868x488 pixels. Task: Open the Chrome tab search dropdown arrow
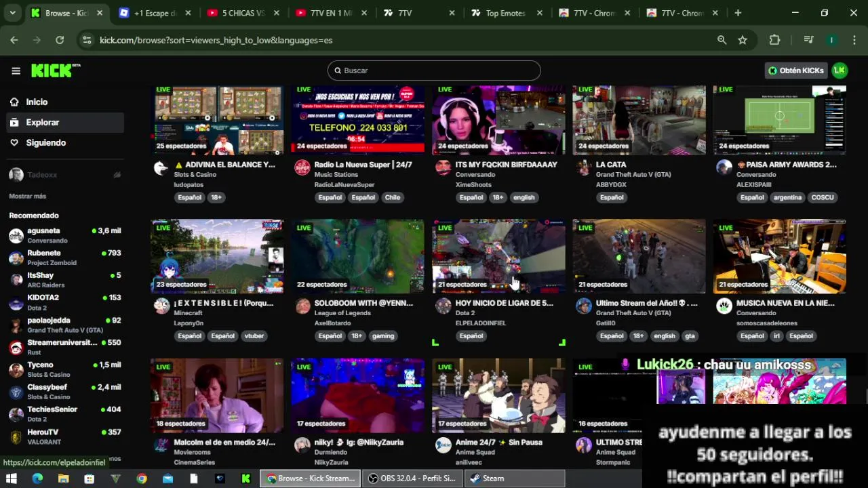pos(12,13)
